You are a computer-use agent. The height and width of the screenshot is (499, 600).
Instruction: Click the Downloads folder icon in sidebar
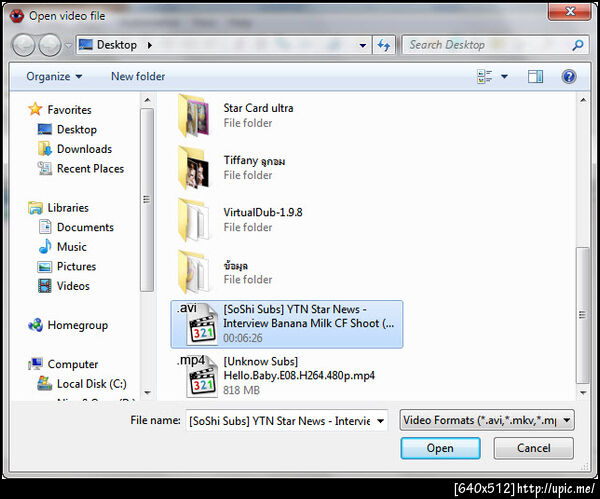45,148
